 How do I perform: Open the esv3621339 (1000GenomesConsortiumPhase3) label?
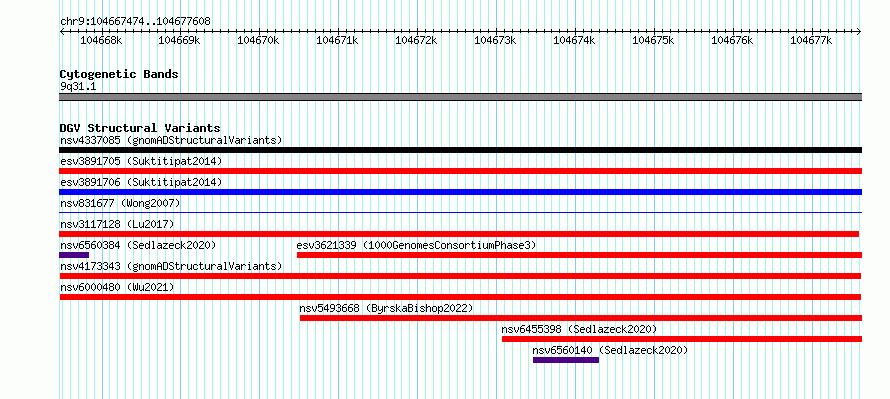[x=416, y=245]
